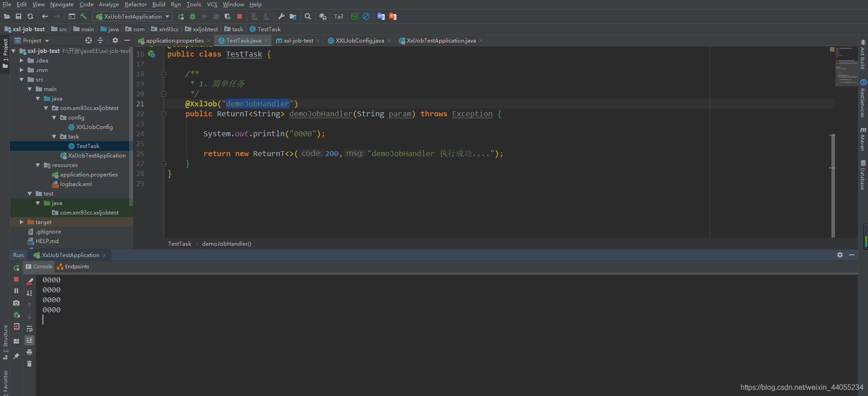Click the red Google Translate icon
The width and height of the screenshot is (868, 396).
(x=393, y=16)
